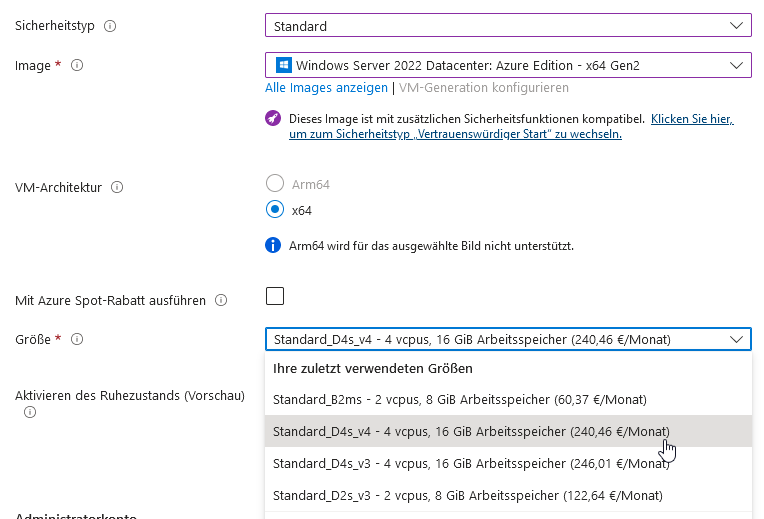
Task: Open the Alle Images anzeigen link
Action: click(x=326, y=88)
